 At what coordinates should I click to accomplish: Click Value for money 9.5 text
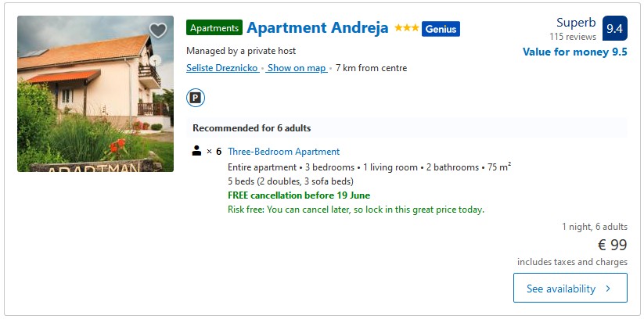tap(575, 52)
